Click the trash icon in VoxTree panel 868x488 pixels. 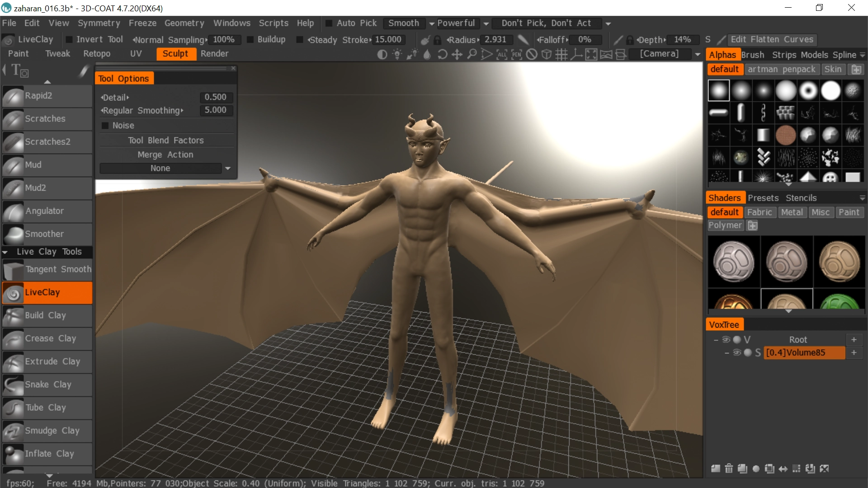(729, 469)
